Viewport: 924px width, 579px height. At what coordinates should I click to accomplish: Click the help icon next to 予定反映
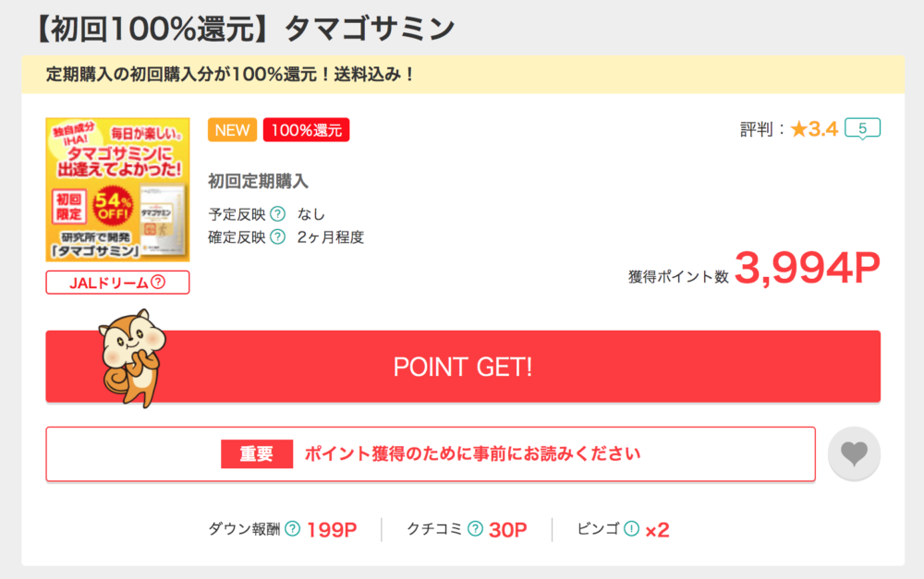277,214
